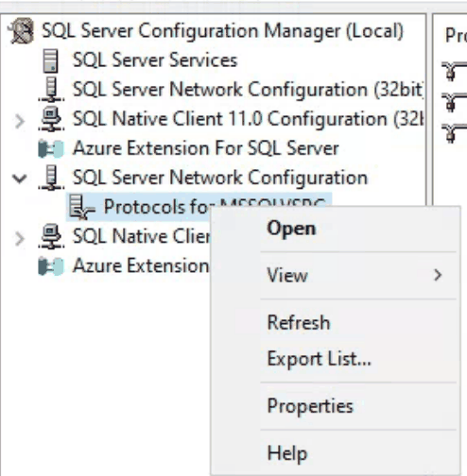467x476 pixels.
Task: Click the lower Azure Extension icon
Action: pos(51,265)
